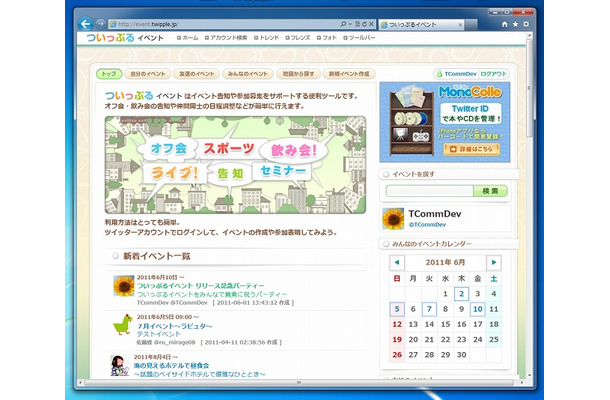Viewport: 610px width, 400px height.
Task: Click the TCommDev user link near logout
Action: (x=460, y=74)
